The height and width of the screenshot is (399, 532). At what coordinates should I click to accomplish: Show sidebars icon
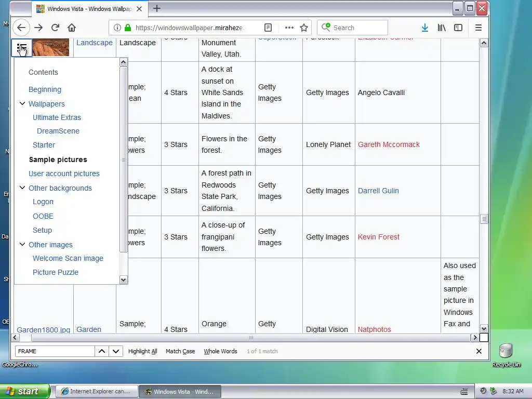458,28
